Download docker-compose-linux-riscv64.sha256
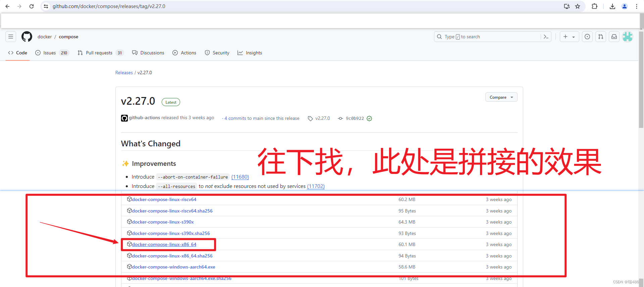This screenshot has width=644, height=287. 172,211
